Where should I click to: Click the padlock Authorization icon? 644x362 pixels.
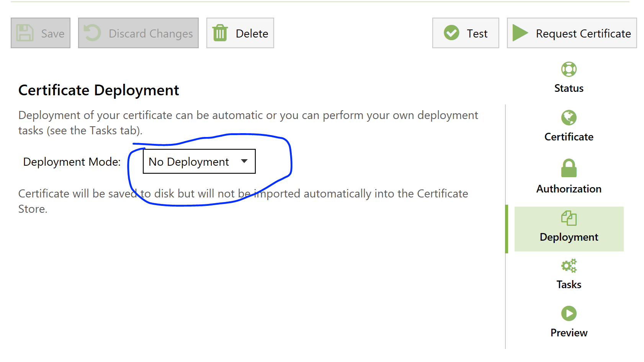coord(569,168)
